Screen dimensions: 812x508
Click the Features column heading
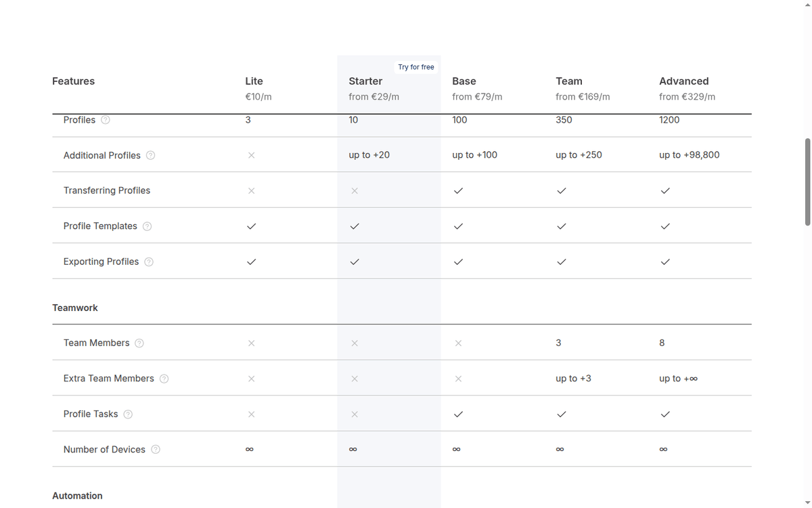(x=73, y=81)
